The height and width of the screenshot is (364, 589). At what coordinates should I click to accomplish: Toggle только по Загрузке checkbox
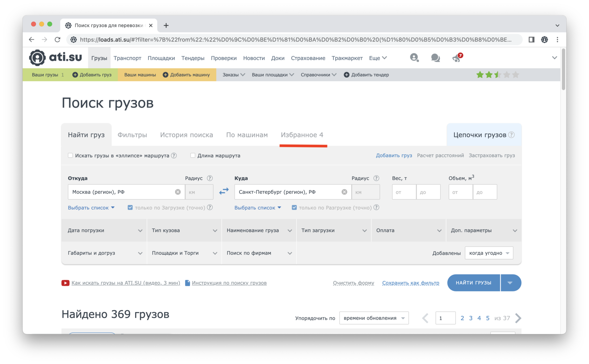[x=130, y=207]
